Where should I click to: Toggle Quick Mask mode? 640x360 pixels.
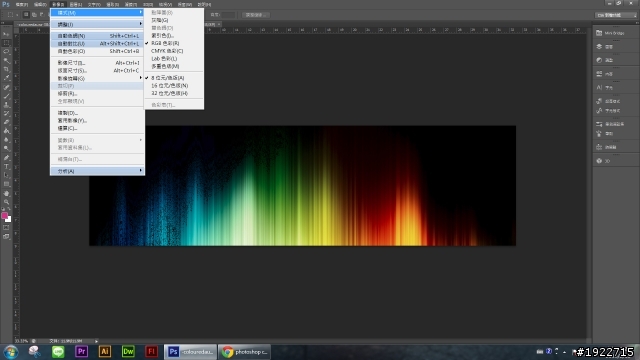tap(7, 228)
